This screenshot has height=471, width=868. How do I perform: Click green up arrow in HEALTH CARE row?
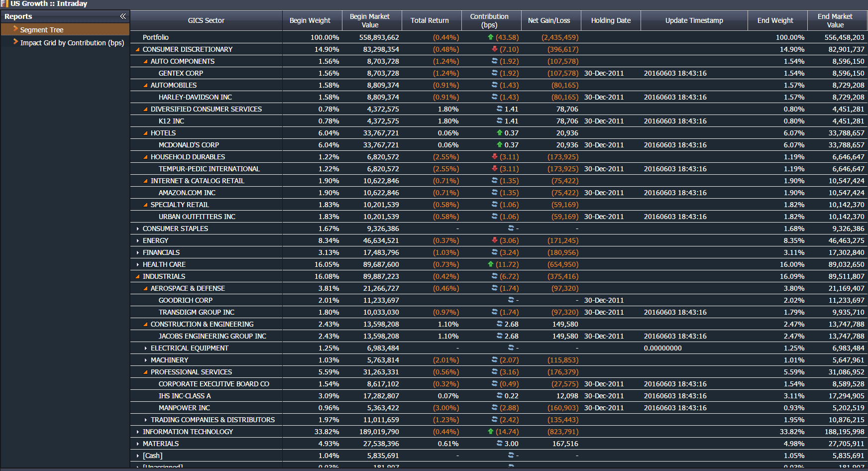coord(491,264)
